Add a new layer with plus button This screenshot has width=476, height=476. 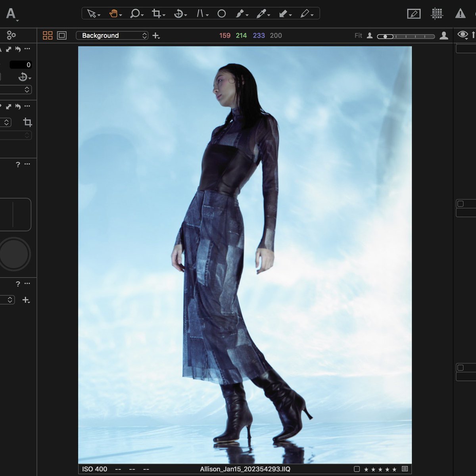click(x=156, y=36)
